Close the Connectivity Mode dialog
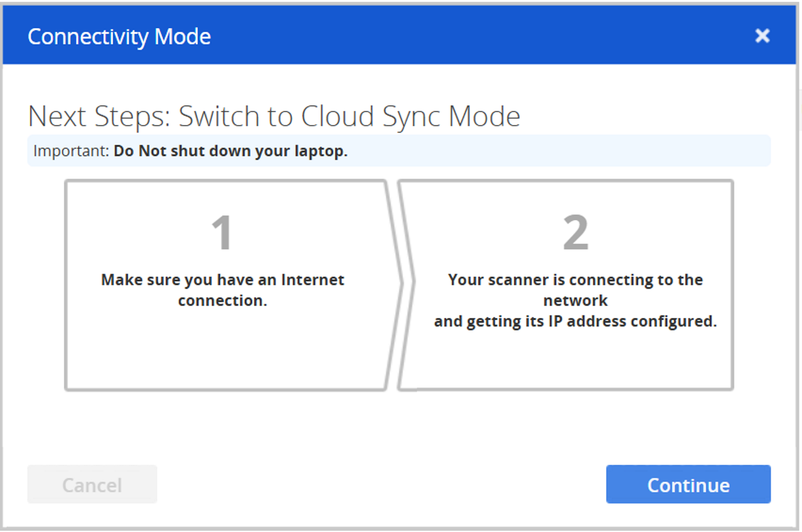Image resolution: width=802 pixels, height=532 pixels. point(762,36)
